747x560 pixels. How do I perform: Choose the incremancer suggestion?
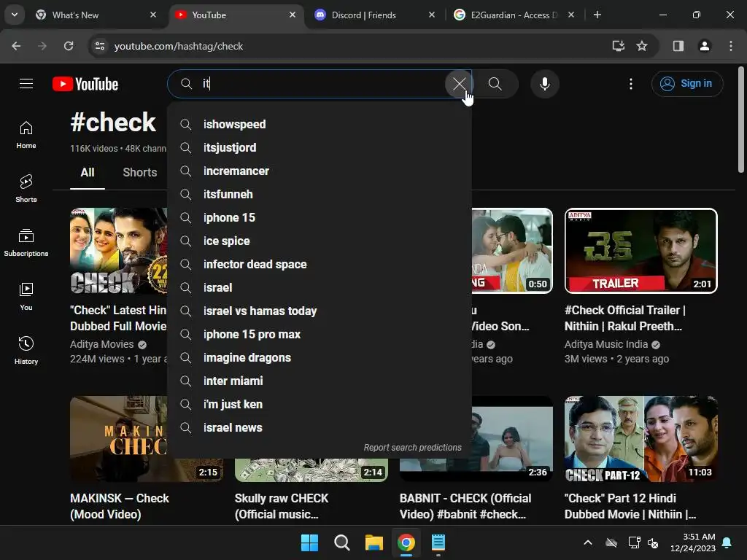(320, 171)
